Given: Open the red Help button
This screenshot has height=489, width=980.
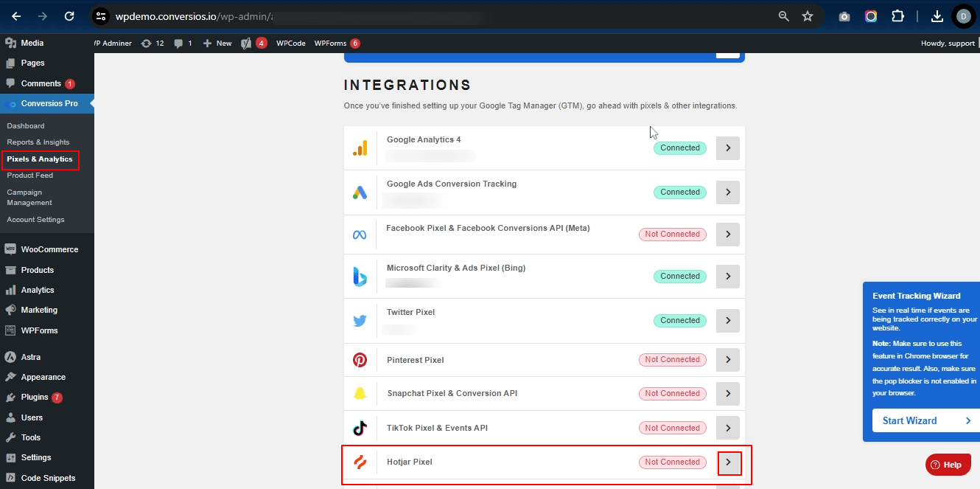Looking at the screenshot, I should [948, 465].
